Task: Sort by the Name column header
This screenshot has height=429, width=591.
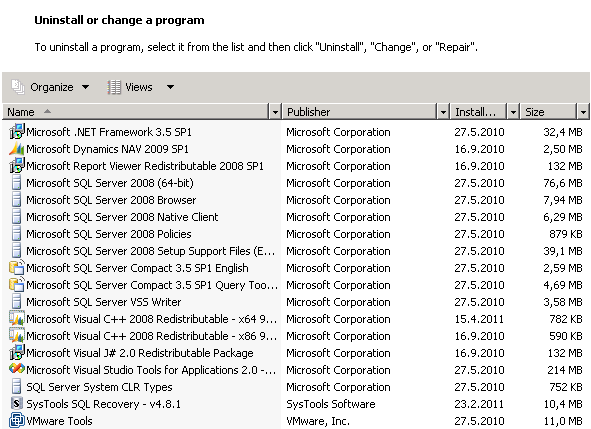Action: [136, 112]
